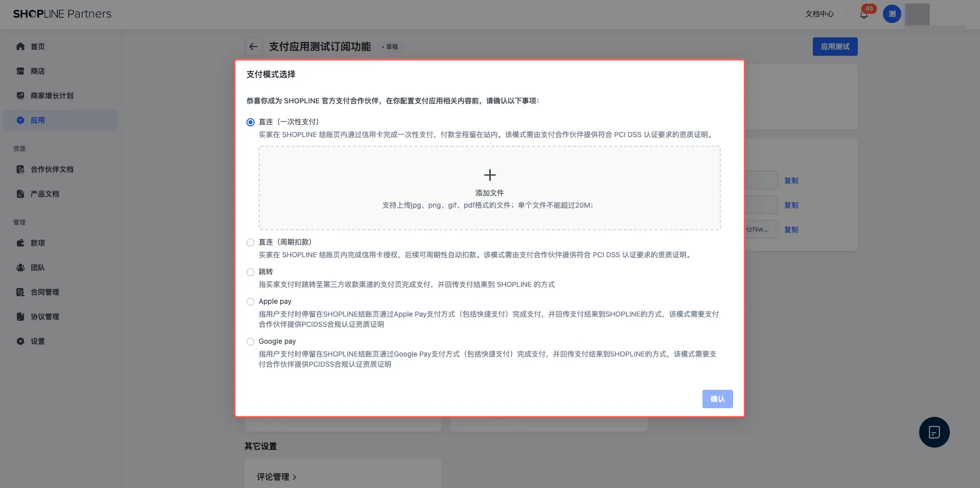Click the 添加文件 upload area
Image resolution: width=980 pixels, height=488 pixels.
pyautogui.click(x=490, y=188)
